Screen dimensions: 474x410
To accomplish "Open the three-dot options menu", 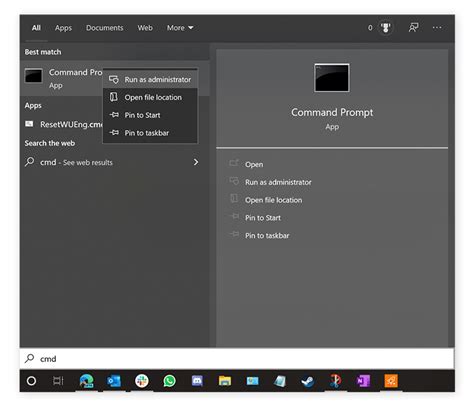I will click(437, 28).
